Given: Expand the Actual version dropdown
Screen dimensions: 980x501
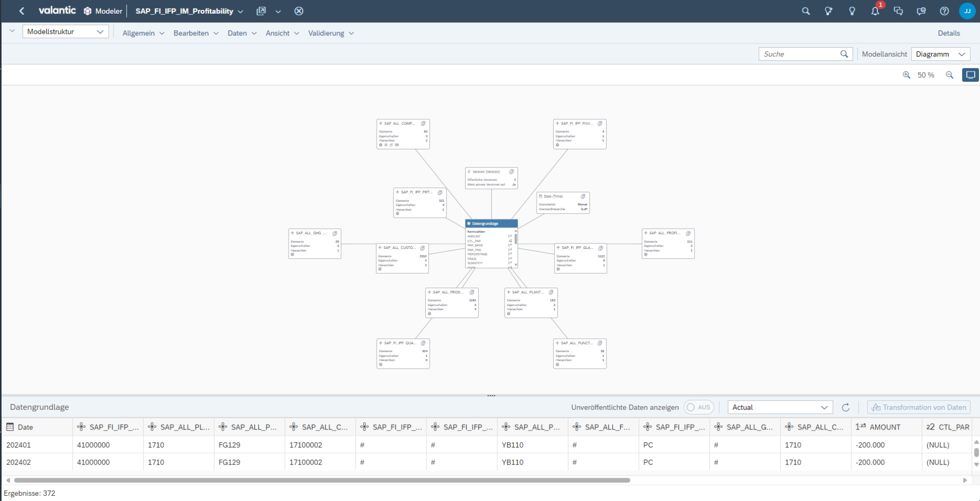Looking at the screenshot, I should (780, 407).
